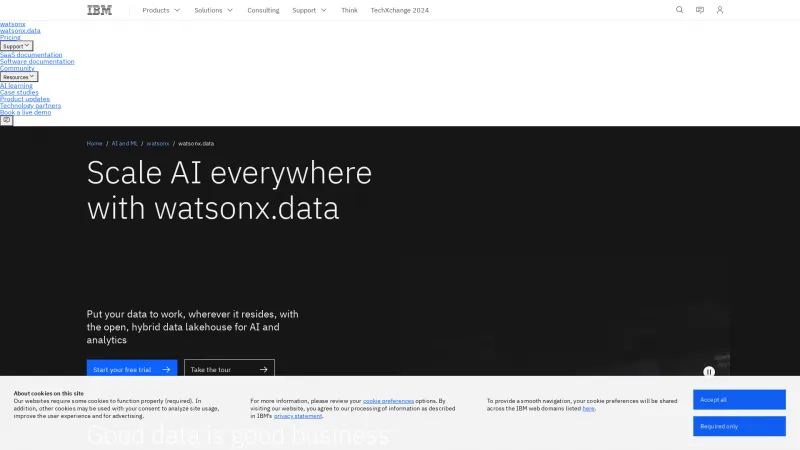Open the privacy statement link

(298, 416)
